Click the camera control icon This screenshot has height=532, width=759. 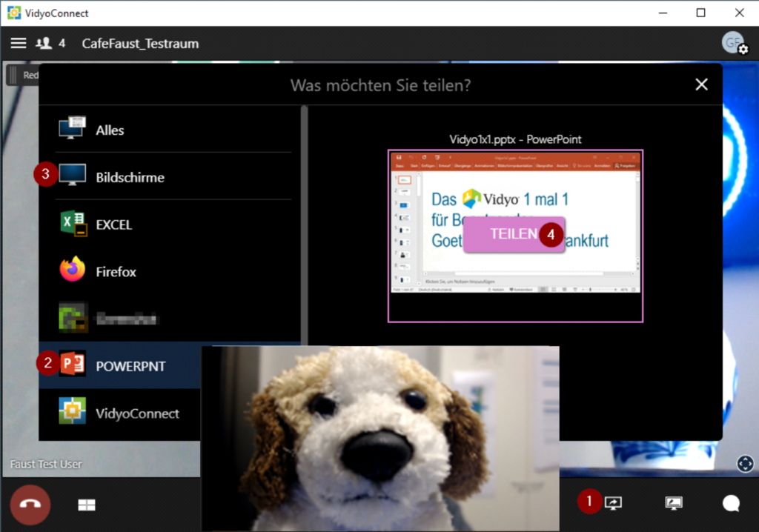[x=745, y=464]
